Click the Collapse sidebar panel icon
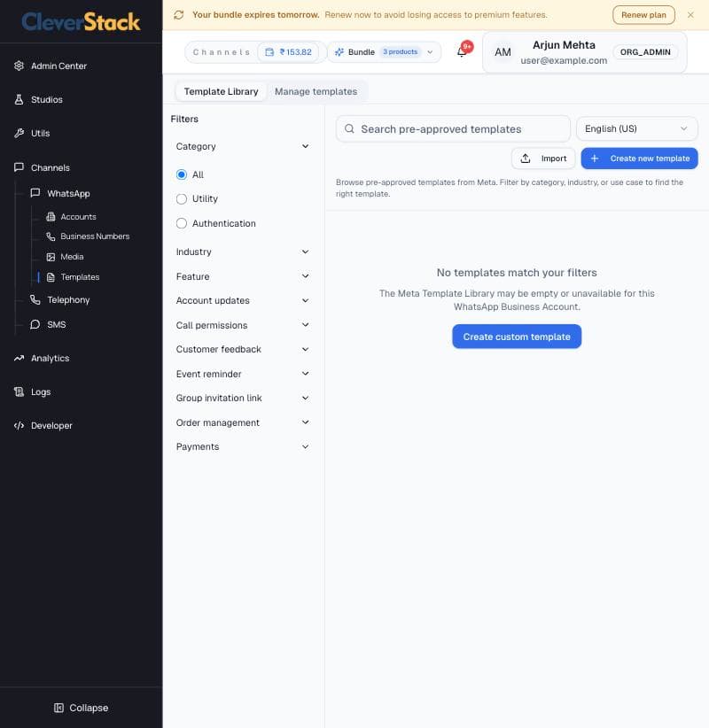 click(x=58, y=708)
